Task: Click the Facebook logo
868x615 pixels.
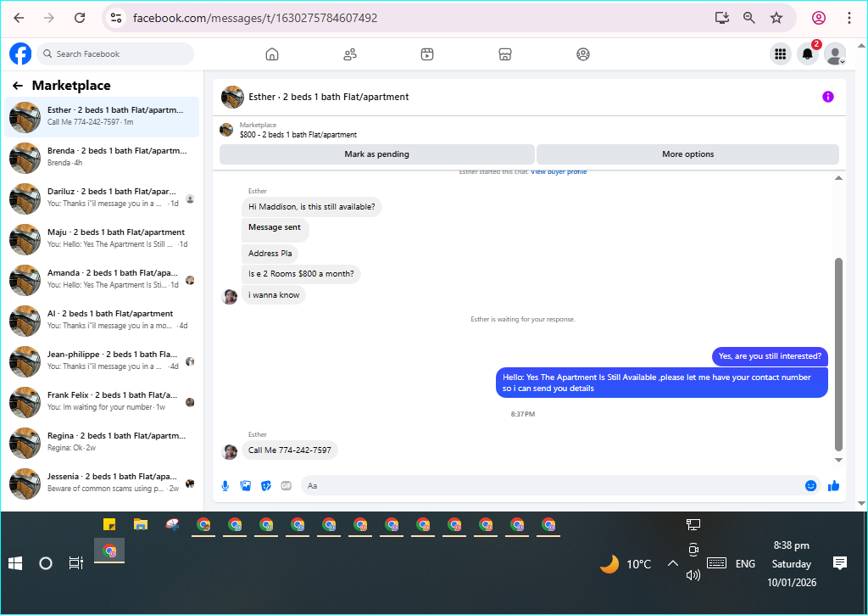Action: [x=20, y=53]
